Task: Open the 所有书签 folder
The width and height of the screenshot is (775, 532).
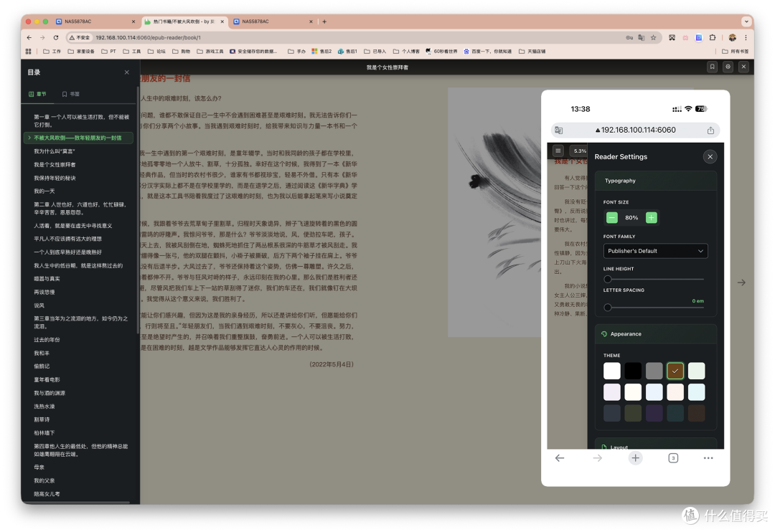Action: tap(735, 52)
